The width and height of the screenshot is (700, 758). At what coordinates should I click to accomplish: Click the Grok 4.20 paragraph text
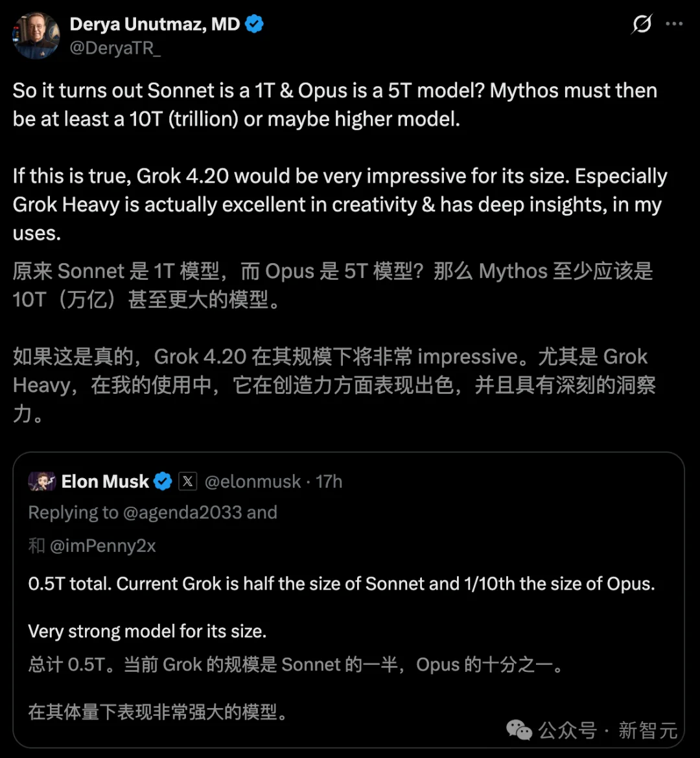tap(324, 204)
